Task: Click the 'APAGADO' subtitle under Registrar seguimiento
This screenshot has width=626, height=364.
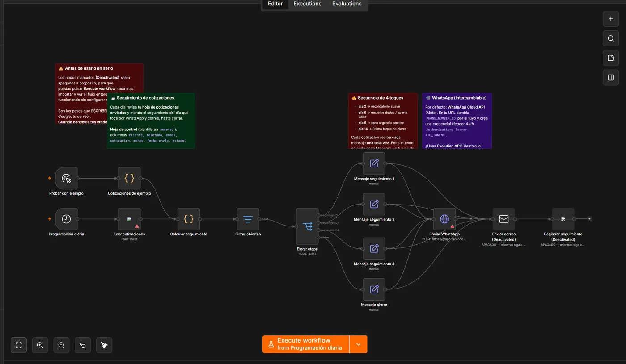Action: point(563,245)
